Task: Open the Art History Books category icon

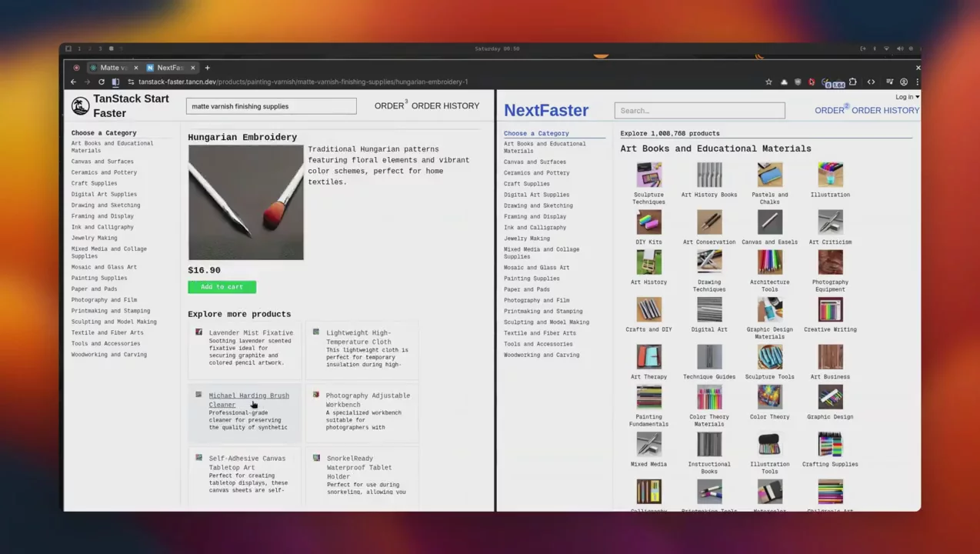Action: coord(709,175)
